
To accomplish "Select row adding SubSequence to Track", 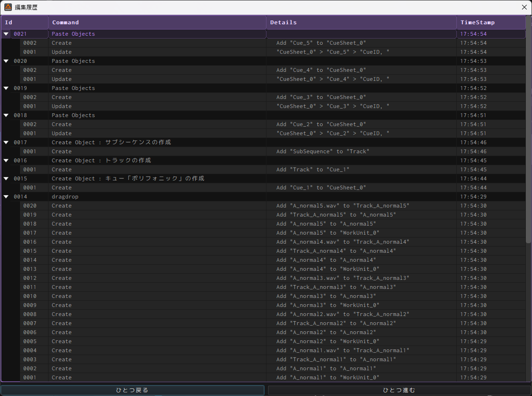I will click(x=323, y=152).
